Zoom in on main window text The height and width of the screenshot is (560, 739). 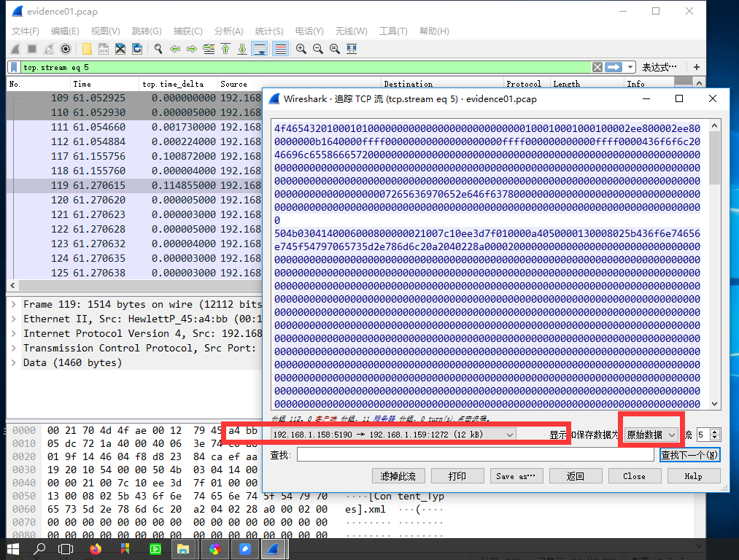pyautogui.click(x=301, y=49)
